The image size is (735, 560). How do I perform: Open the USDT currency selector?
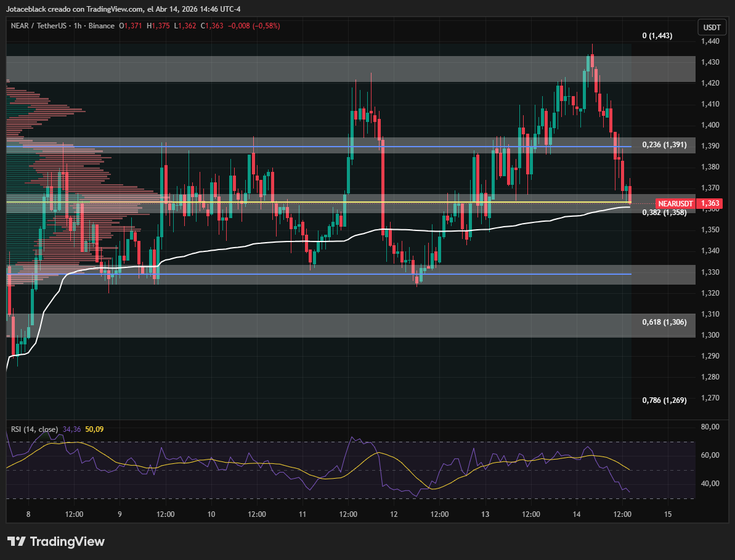[711, 27]
